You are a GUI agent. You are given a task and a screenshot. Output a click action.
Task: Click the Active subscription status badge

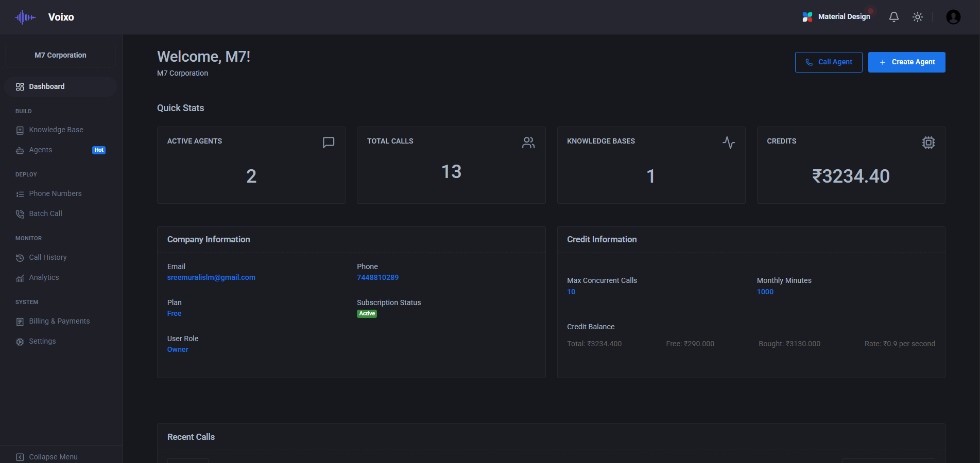[x=366, y=313]
